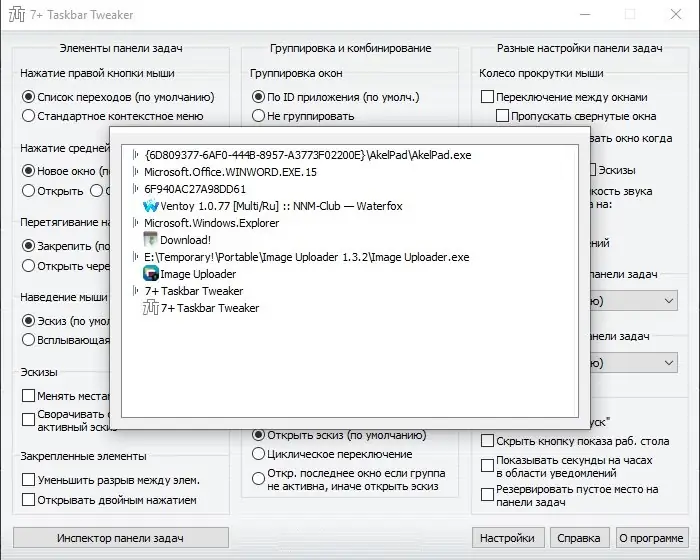Collapse the Microsoft.Windows.Explorer group node
Image resolution: width=700 pixels, height=560 pixels.
(x=136, y=223)
